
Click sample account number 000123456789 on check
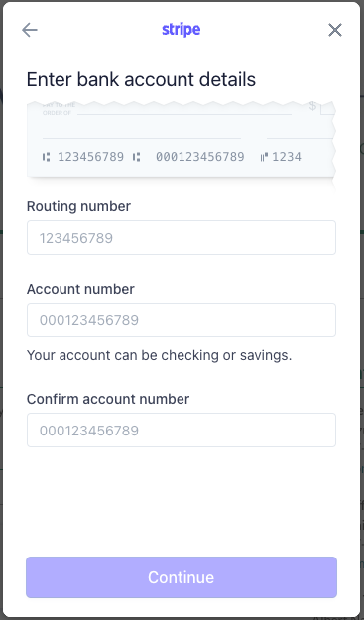200,157
